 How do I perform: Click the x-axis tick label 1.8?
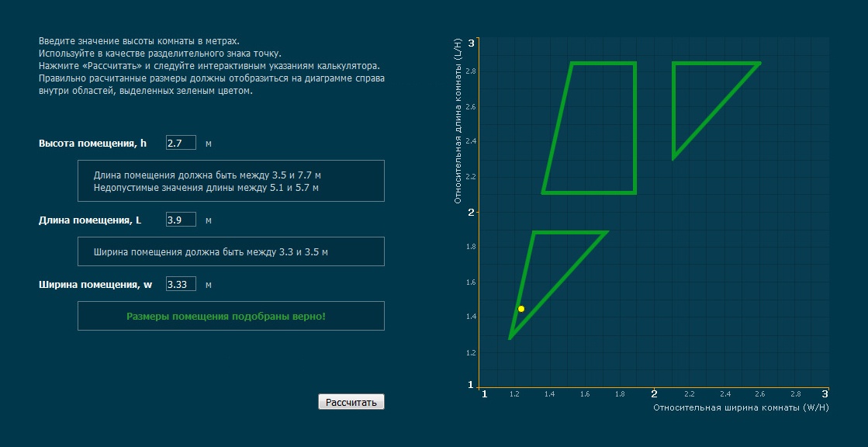pos(620,394)
